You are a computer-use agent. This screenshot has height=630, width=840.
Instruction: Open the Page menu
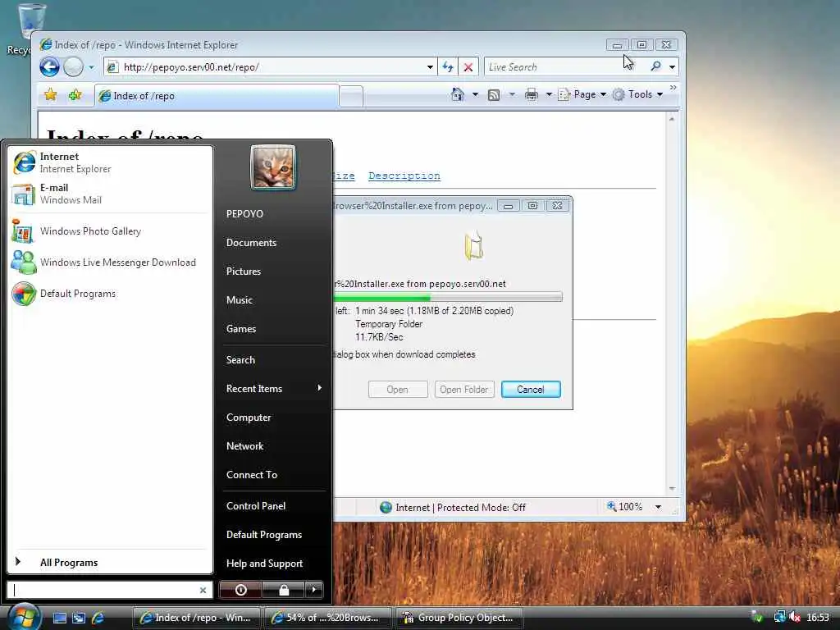(x=582, y=94)
